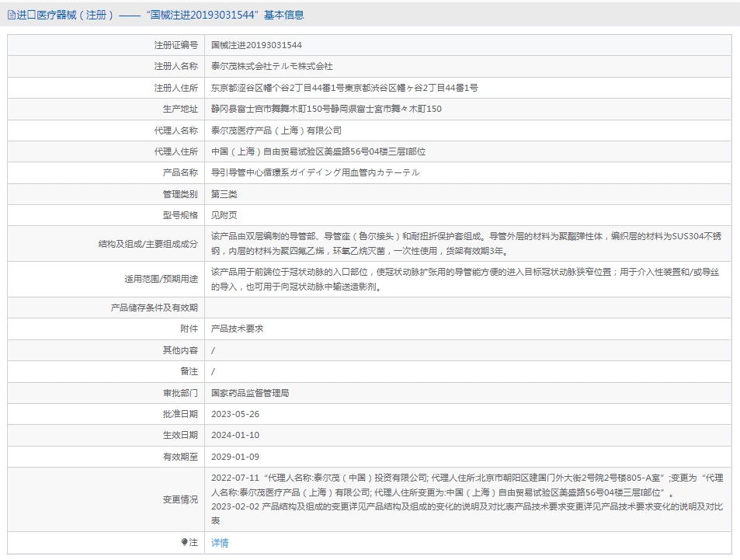Image resolution: width=740 pixels, height=560 pixels.
Task: Click the 见附页 value
Action: 224,215
